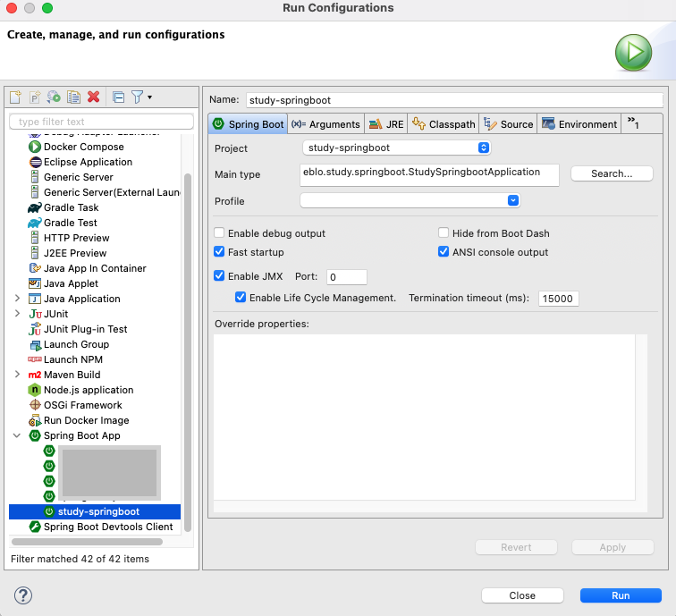This screenshot has width=676, height=616.
Task: Select J2EE Preview item
Action: click(68, 253)
